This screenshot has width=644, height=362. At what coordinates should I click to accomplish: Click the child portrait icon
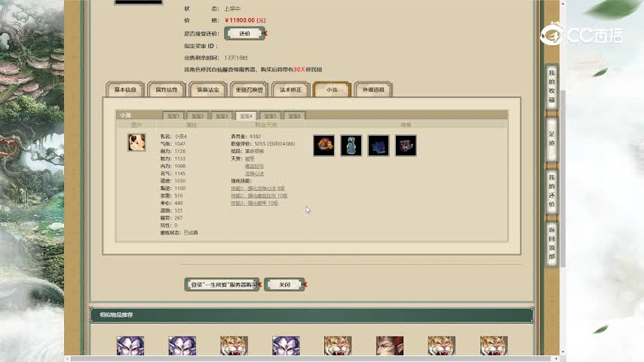tap(136, 143)
